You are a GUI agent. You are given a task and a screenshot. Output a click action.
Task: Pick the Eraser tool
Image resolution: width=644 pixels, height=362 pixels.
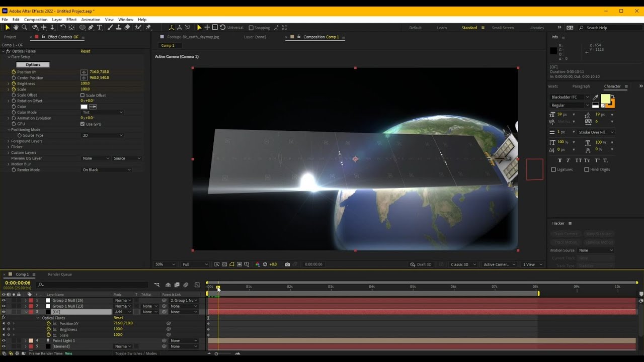[127, 28]
